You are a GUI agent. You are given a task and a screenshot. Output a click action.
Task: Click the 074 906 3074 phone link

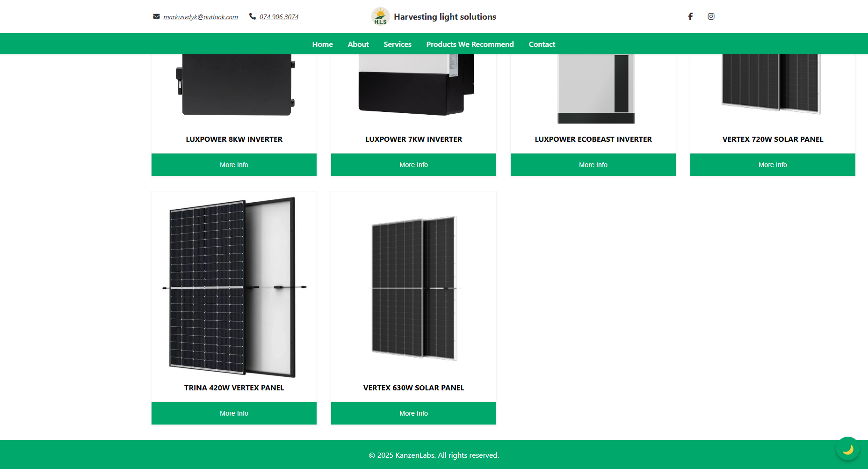point(279,17)
